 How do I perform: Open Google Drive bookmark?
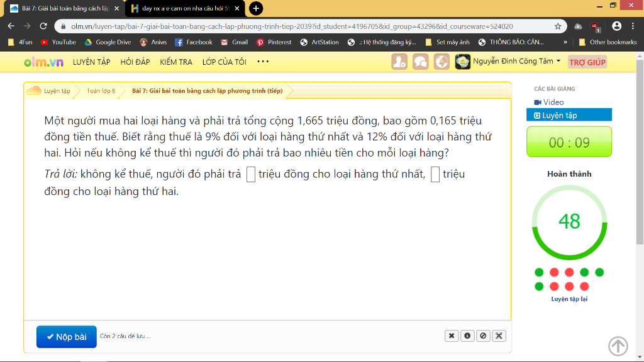click(108, 42)
